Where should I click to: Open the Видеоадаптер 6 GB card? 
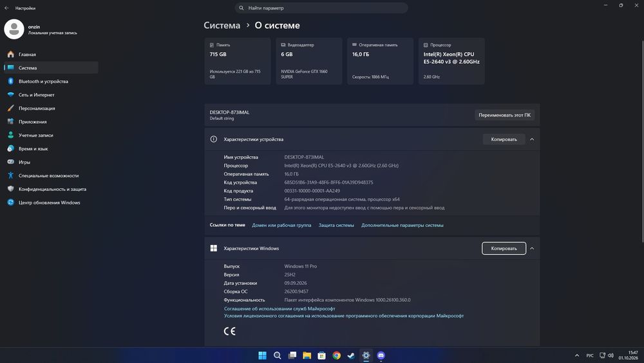coord(309,61)
